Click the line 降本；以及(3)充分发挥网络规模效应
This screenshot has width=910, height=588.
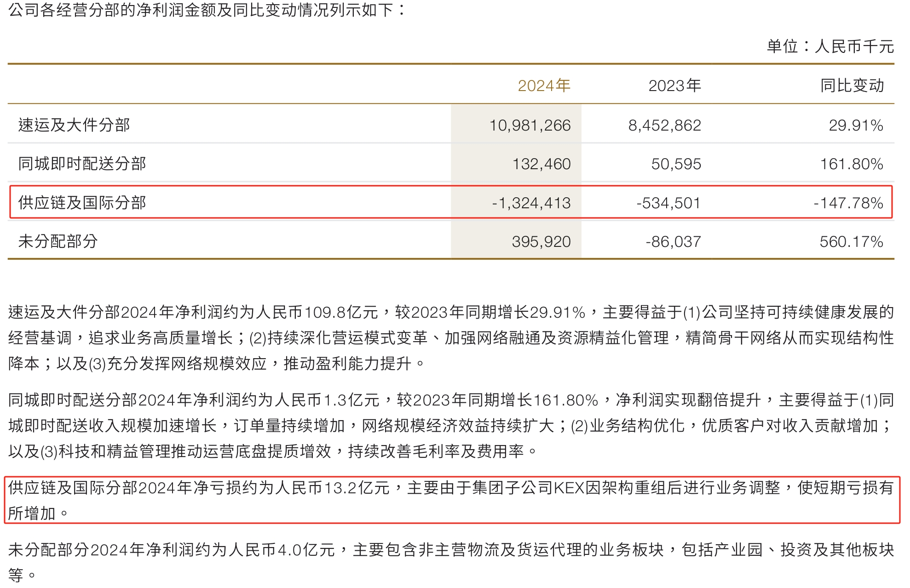click(x=217, y=364)
